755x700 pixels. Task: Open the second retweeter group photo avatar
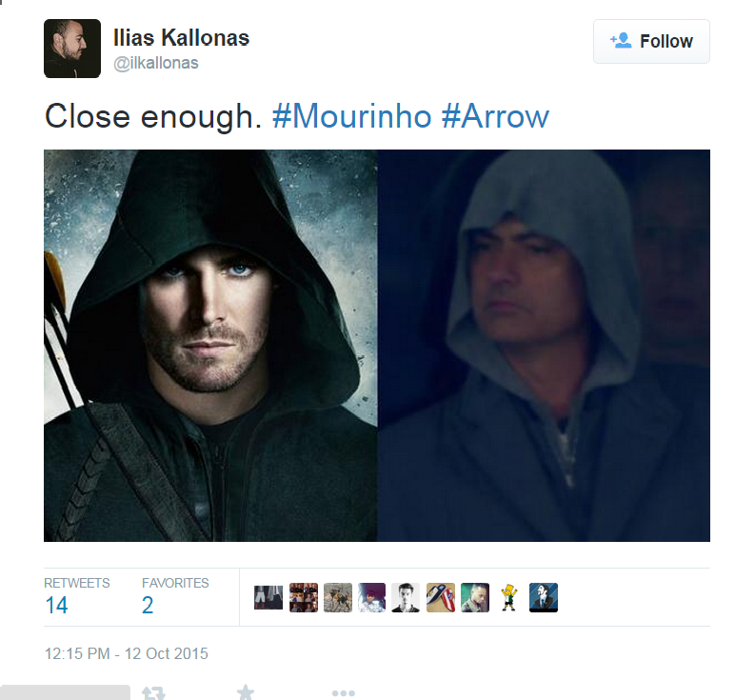click(304, 597)
